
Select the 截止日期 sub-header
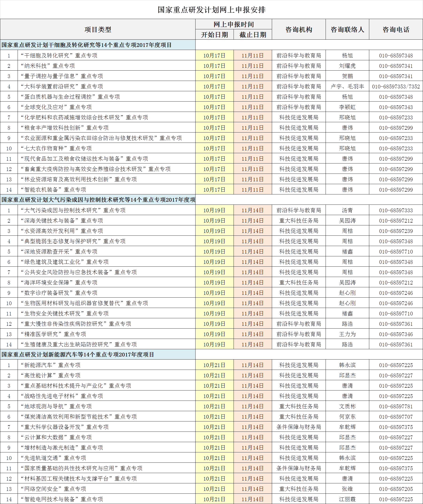pos(253,35)
